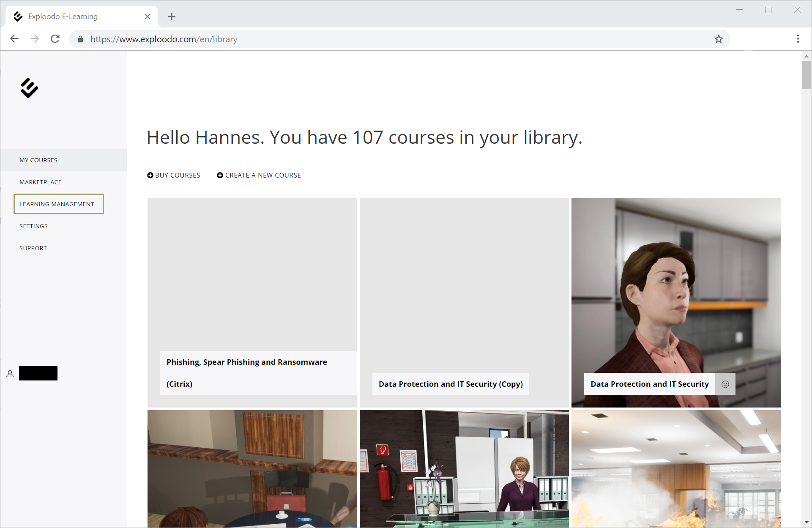The width and height of the screenshot is (812, 528).
Task: Open browser three-dot menu
Action: [x=798, y=39]
